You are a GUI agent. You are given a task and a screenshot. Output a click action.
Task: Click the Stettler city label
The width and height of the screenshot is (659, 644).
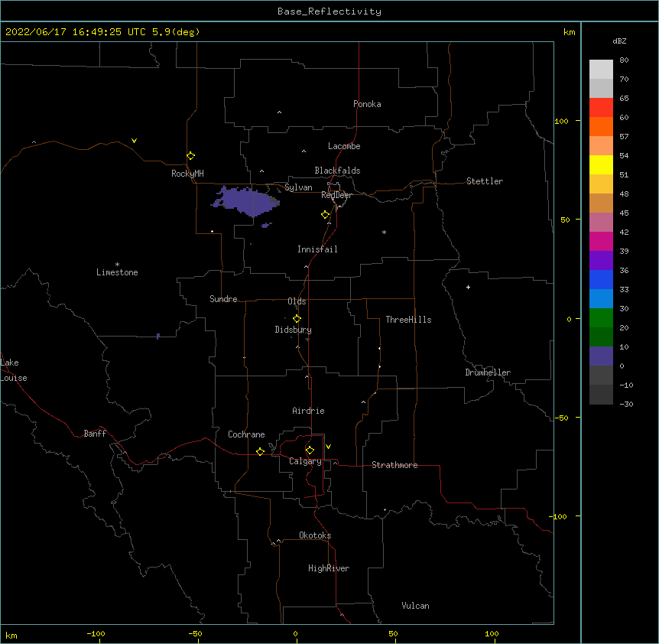click(x=484, y=181)
